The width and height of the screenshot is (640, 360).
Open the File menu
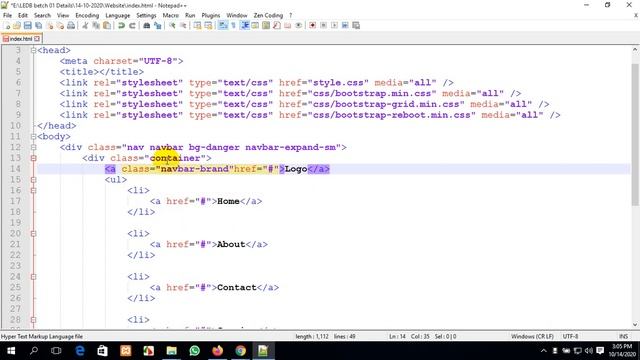7,15
